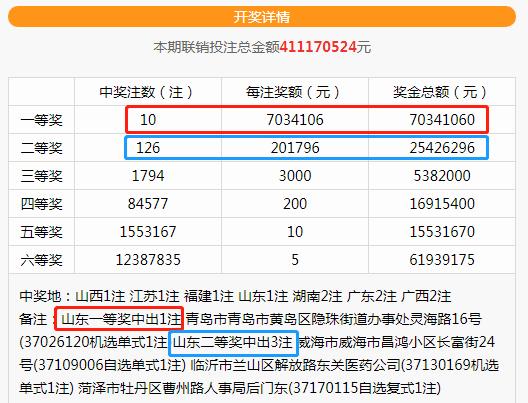Click third prize winner count 1794
528x403 pixels.
pyautogui.click(x=148, y=176)
